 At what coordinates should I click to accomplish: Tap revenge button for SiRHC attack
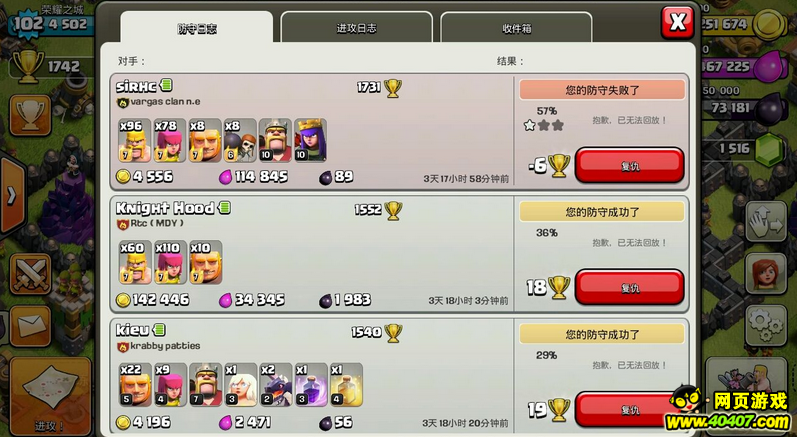pos(629,165)
